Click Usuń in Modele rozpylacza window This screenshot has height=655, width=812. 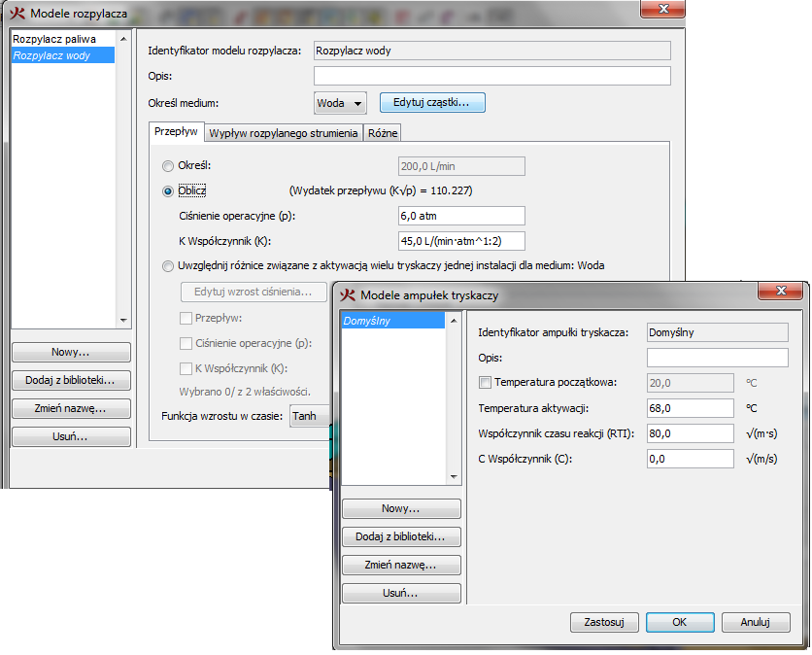click(x=71, y=437)
